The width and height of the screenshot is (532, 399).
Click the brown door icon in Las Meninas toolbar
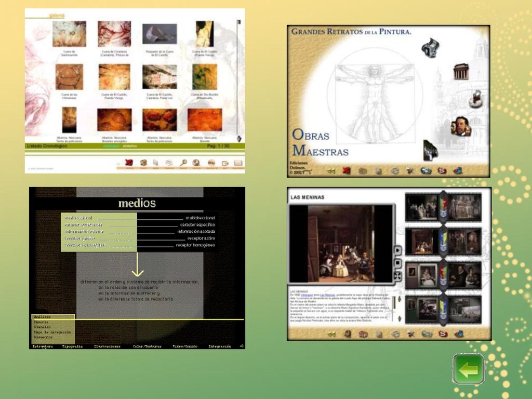348,334
